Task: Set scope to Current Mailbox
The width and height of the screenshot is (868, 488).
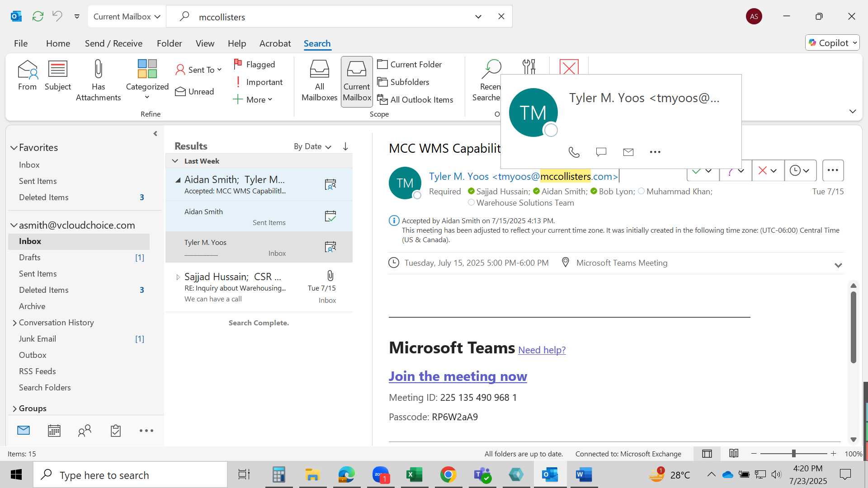Action: coord(357,81)
